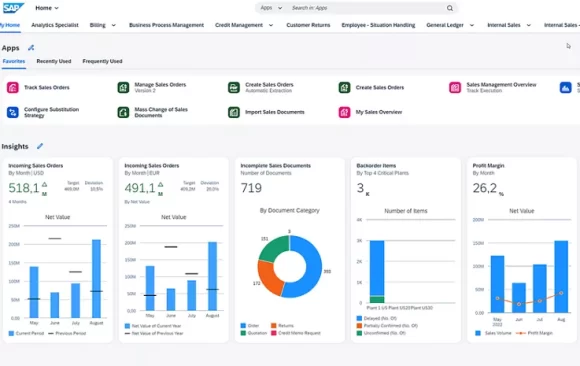Expand the Credit Management dropdown

click(271, 25)
